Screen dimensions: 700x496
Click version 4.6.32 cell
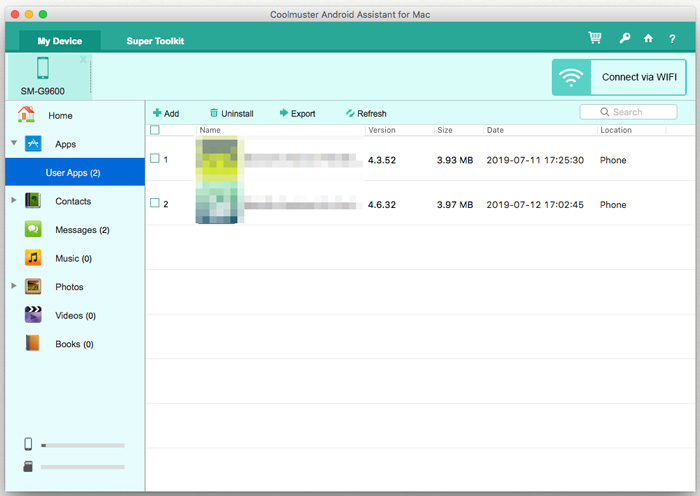(382, 205)
